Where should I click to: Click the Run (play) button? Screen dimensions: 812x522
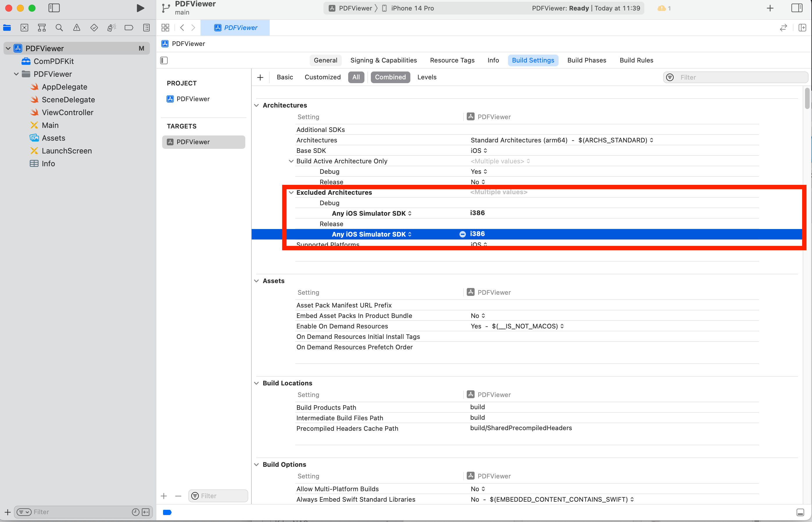tap(140, 8)
